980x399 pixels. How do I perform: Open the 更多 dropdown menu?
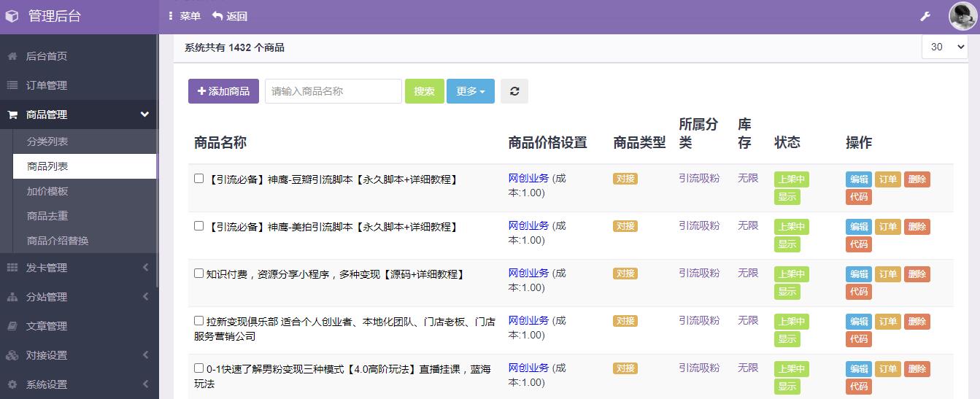click(x=470, y=91)
